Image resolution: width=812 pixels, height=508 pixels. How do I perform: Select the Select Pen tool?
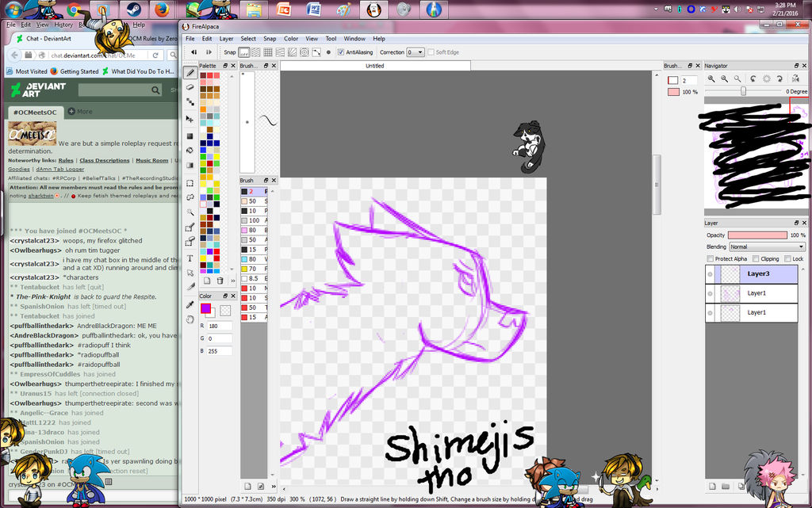(x=190, y=227)
